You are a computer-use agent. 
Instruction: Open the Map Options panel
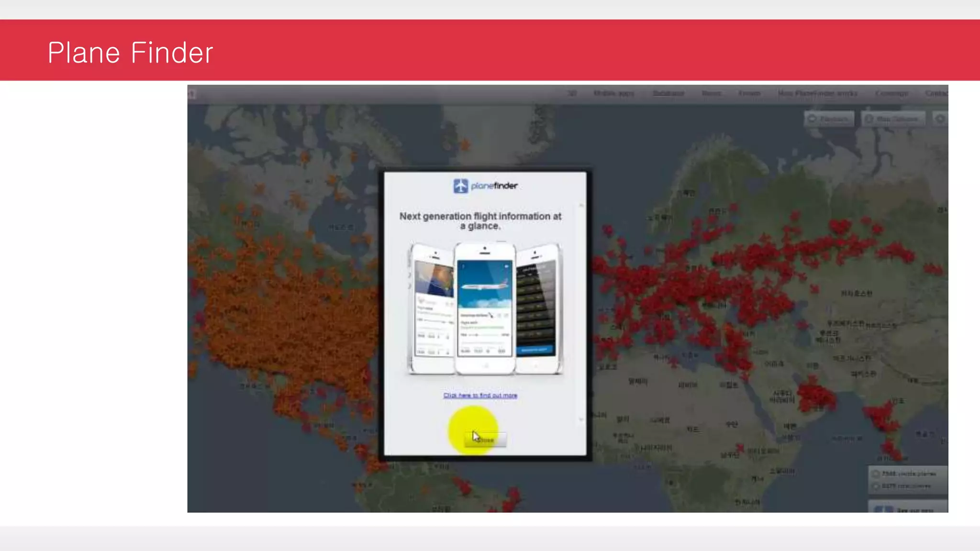click(x=892, y=119)
